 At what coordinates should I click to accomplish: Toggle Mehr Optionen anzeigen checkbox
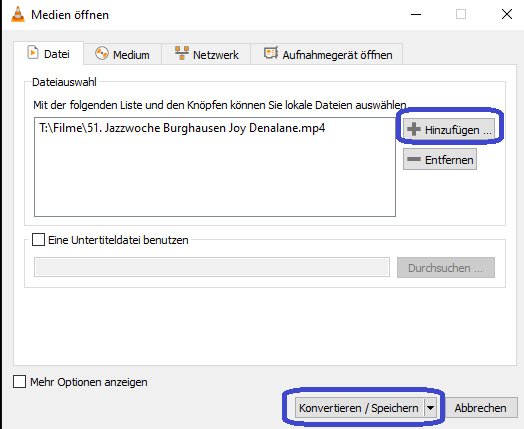pyautogui.click(x=19, y=382)
